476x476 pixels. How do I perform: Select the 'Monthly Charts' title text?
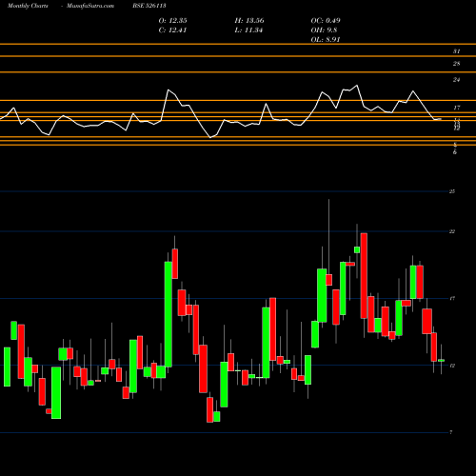pos(28,6)
